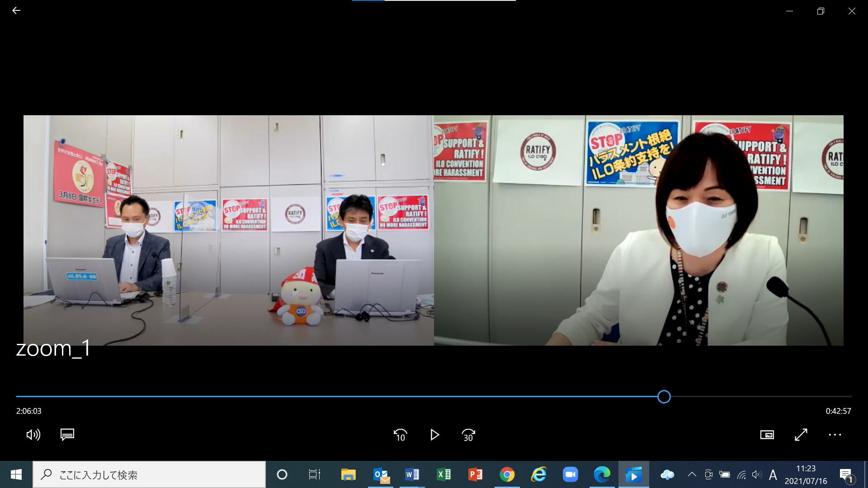Seek to the video timeline start
Image resolution: width=868 pixels, height=488 pixels.
click(x=17, y=397)
